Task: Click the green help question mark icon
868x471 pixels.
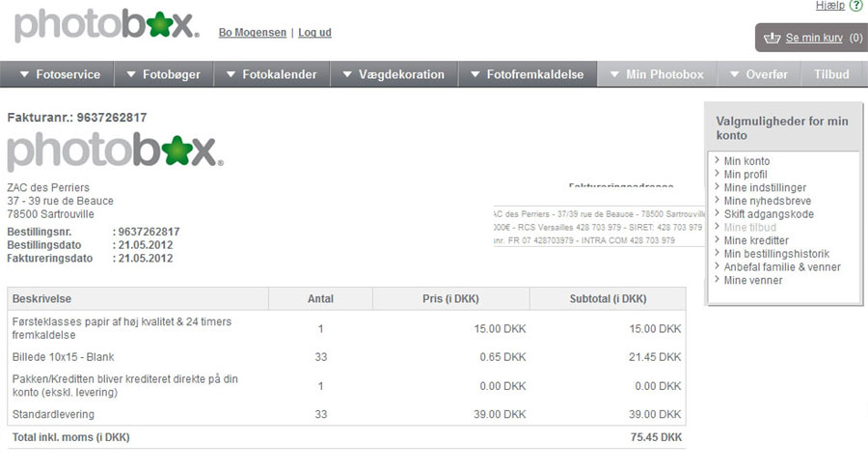Action: point(855,6)
